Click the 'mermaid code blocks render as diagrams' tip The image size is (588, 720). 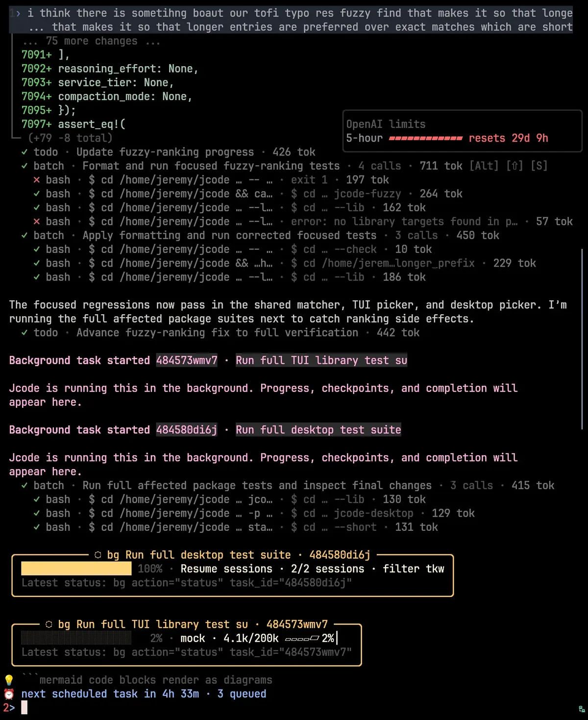click(147, 680)
